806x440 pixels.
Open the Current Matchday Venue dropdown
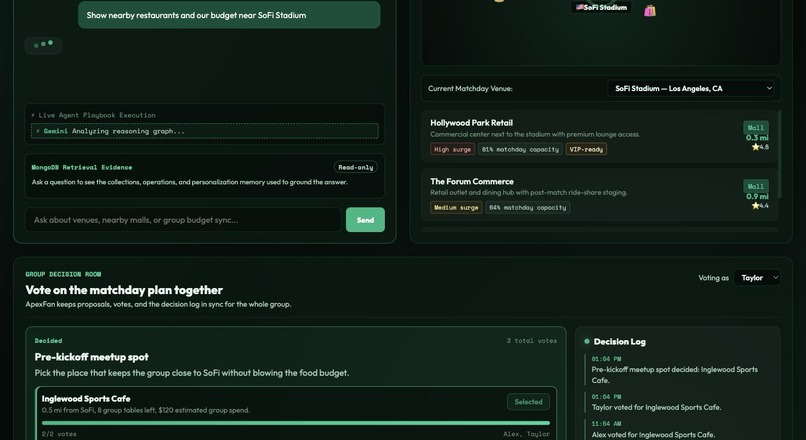pos(690,88)
